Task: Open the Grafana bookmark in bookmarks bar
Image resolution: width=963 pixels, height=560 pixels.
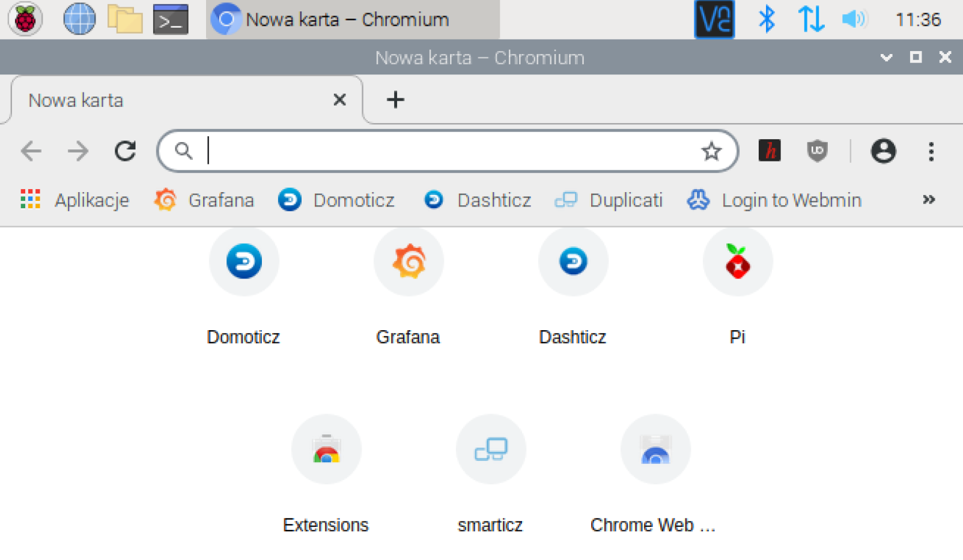Action: [x=204, y=200]
